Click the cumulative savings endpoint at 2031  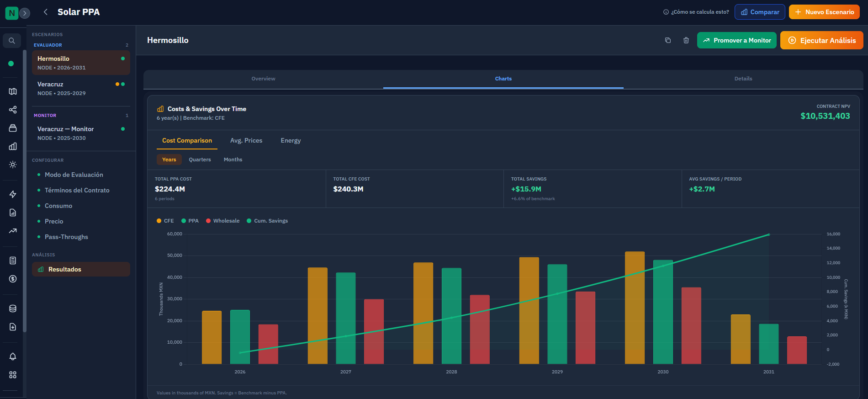pyautogui.click(x=769, y=234)
